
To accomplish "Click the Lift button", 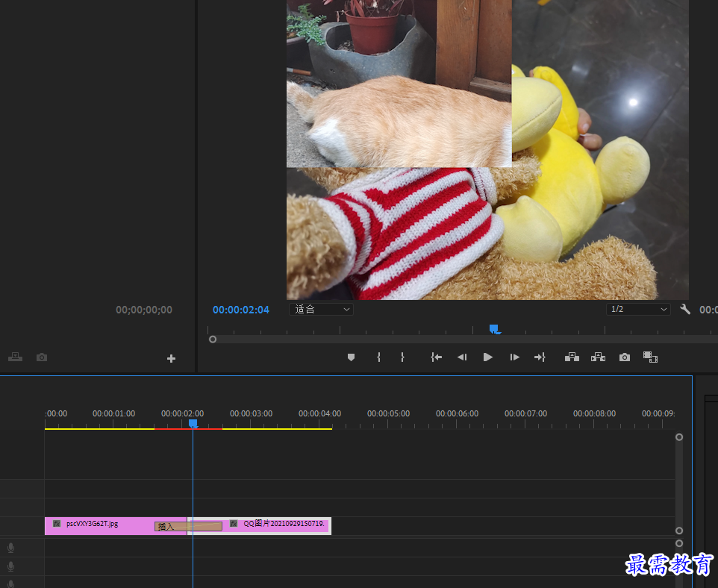I will 572,357.
